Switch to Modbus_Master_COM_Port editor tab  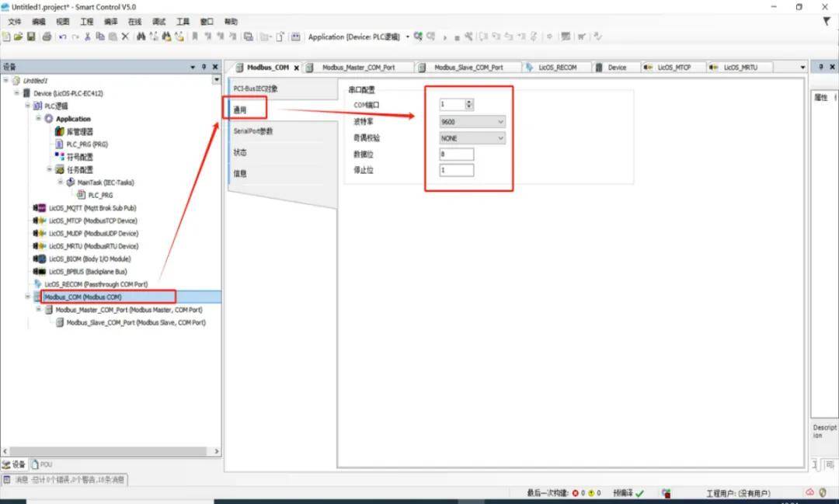click(358, 68)
